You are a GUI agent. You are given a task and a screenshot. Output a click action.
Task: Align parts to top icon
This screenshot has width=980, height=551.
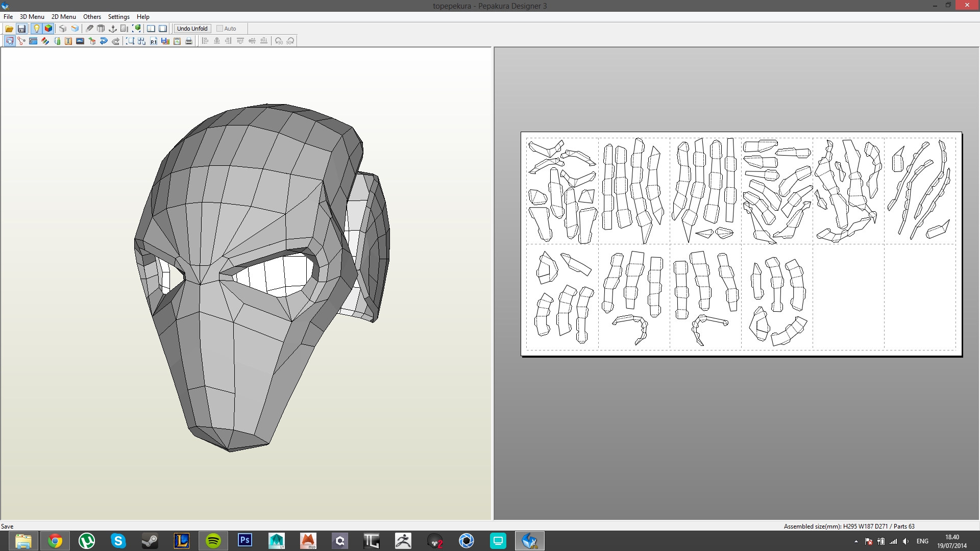tap(240, 41)
